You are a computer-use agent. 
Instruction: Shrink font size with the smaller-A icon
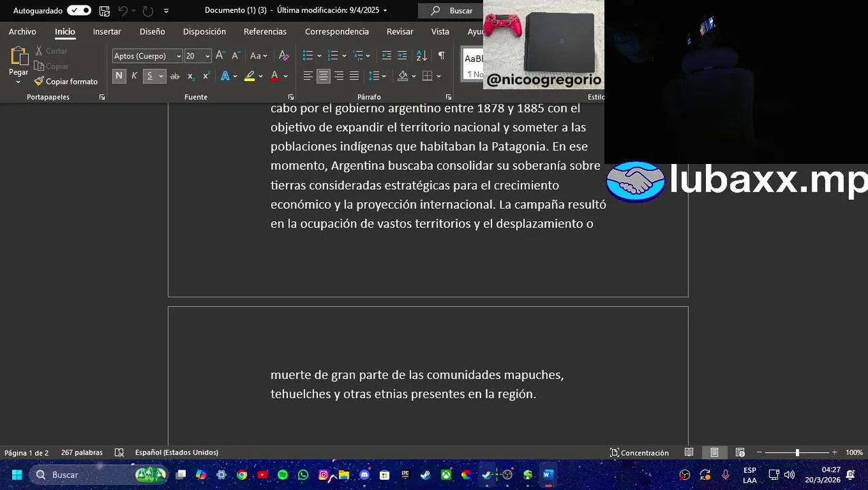[236, 56]
